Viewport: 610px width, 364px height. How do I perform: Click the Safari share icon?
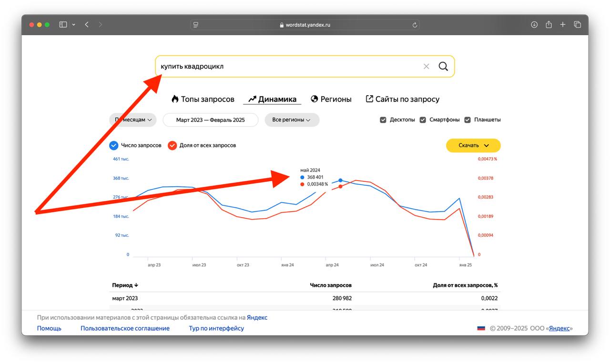tap(549, 24)
